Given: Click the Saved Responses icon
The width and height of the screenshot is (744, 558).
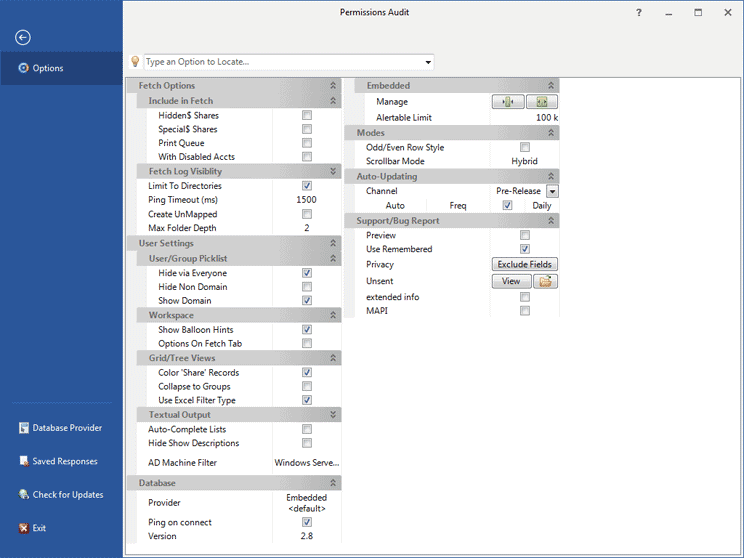Looking at the screenshot, I should (23, 461).
